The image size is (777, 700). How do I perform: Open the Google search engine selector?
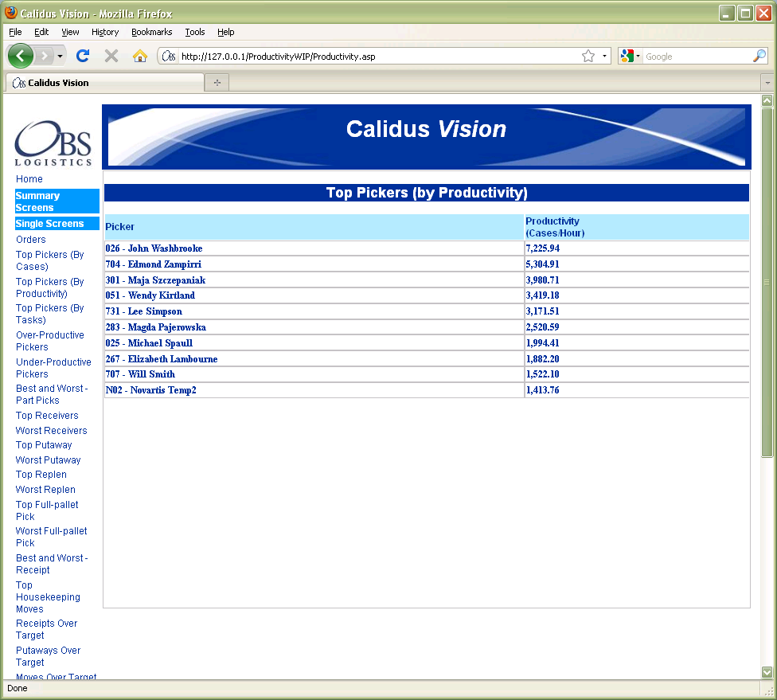630,56
